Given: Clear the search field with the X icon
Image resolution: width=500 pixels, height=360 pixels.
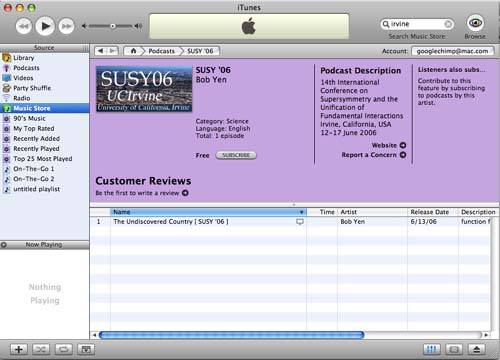Looking at the screenshot, I should pyautogui.click(x=448, y=24).
